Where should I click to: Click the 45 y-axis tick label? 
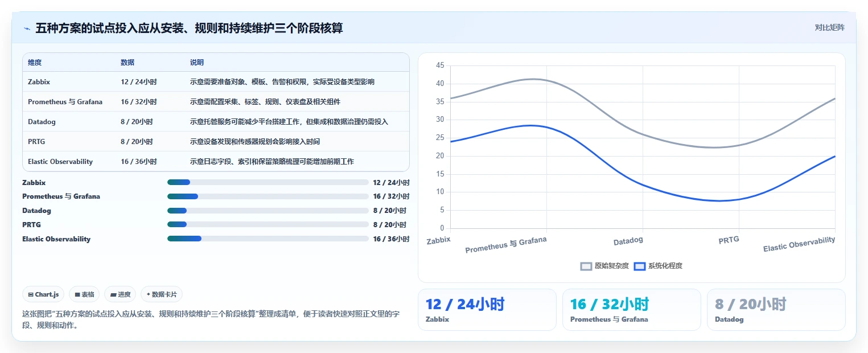[x=440, y=65]
